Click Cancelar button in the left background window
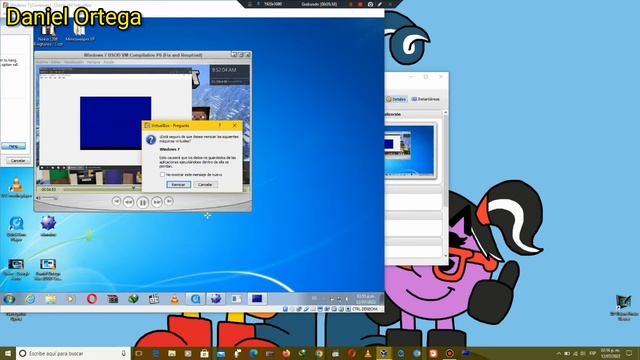 [18, 160]
